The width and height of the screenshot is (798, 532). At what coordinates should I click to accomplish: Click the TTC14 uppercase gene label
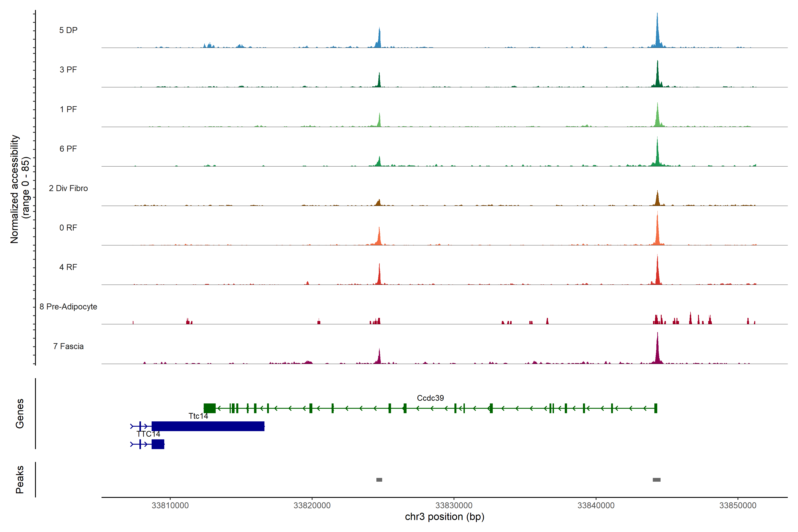[x=148, y=434]
